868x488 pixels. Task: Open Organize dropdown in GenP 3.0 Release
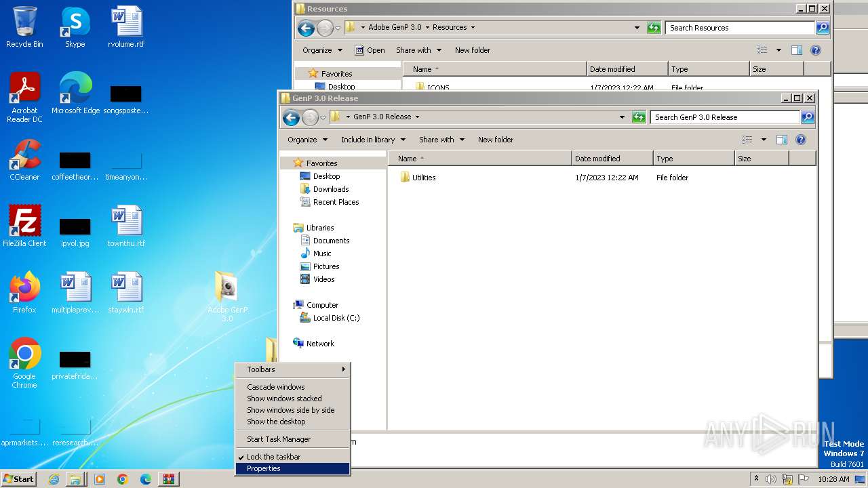coord(307,140)
